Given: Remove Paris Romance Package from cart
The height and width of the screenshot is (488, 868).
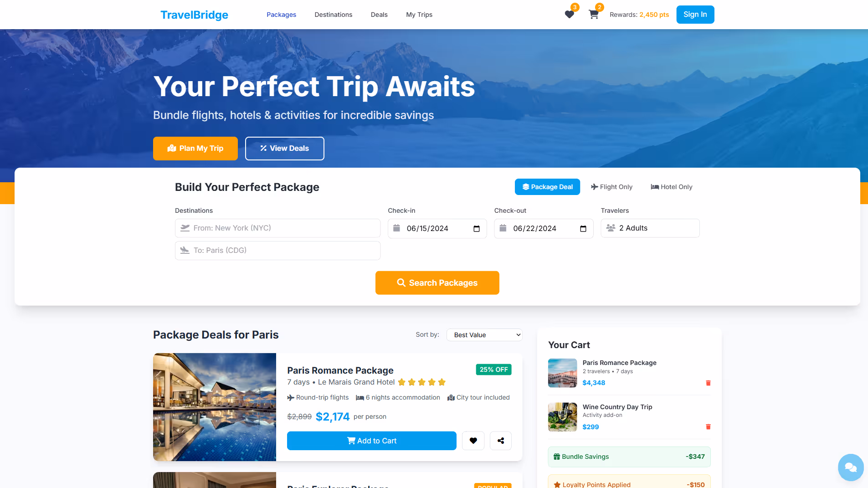Looking at the screenshot, I should click(708, 383).
